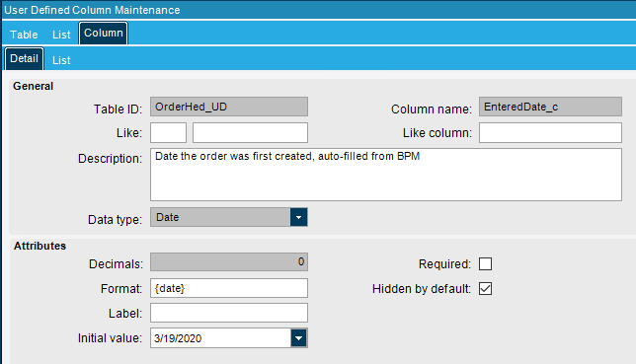
Task: Open the top-level List tab
Action: (61, 35)
